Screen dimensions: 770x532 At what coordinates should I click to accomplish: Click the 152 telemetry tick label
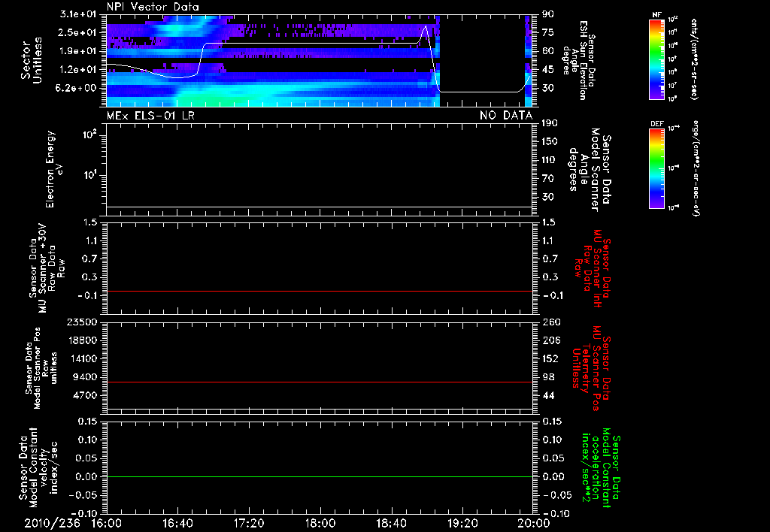click(x=550, y=358)
